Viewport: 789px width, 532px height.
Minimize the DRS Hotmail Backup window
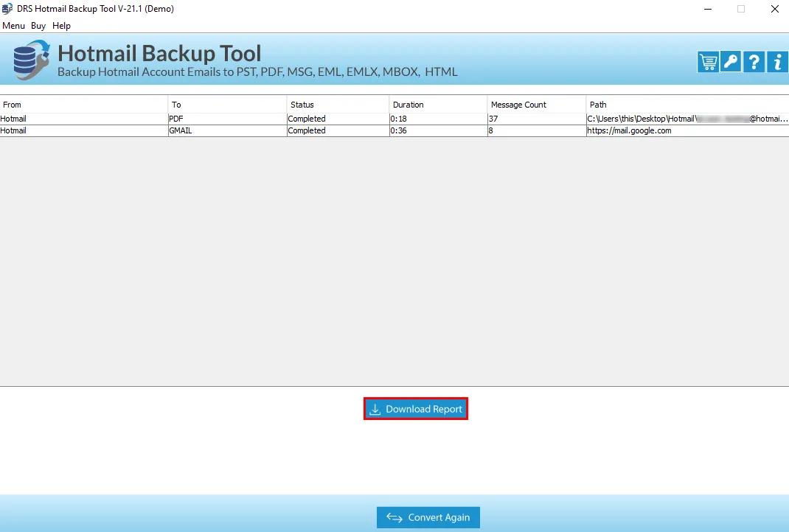point(707,9)
